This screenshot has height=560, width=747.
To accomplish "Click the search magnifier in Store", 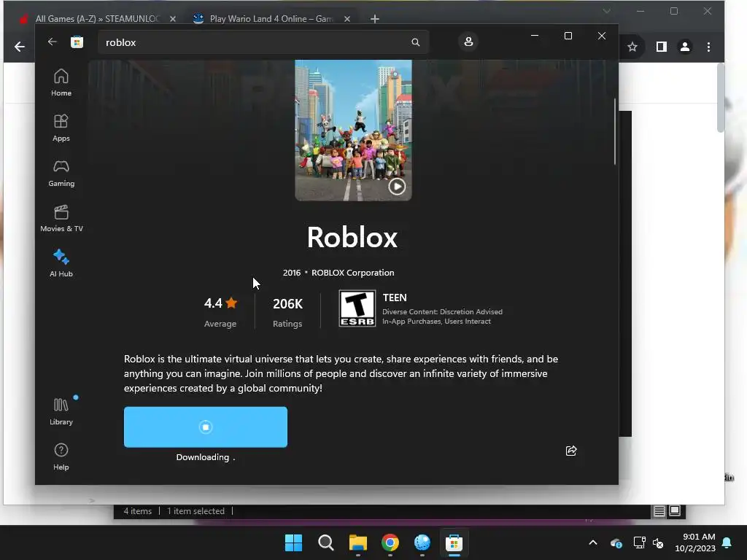I will click(x=415, y=42).
